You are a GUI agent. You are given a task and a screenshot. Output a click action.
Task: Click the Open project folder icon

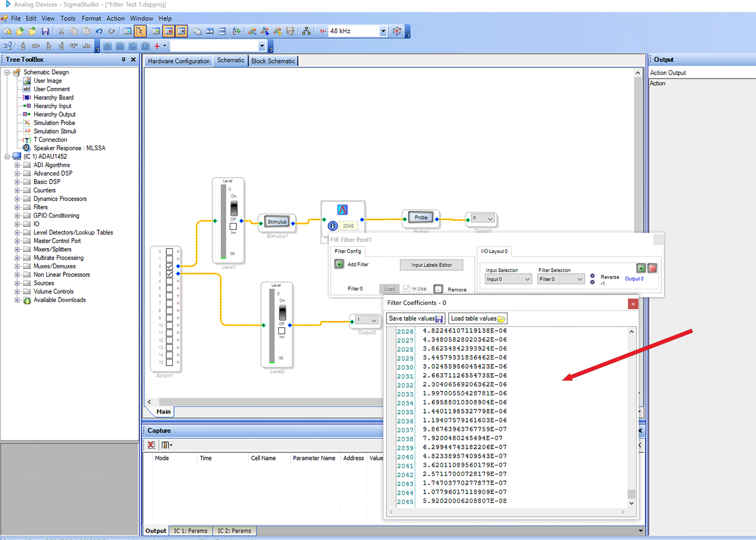[x=20, y=31]
